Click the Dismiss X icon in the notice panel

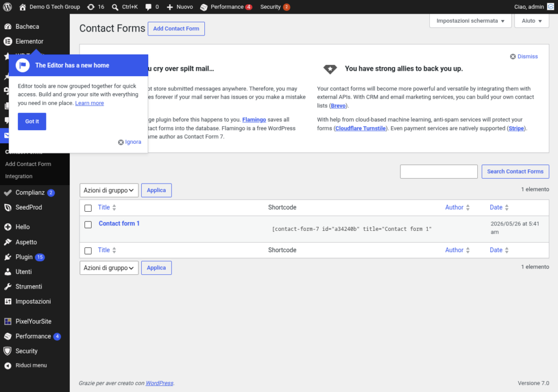(513, 57)
